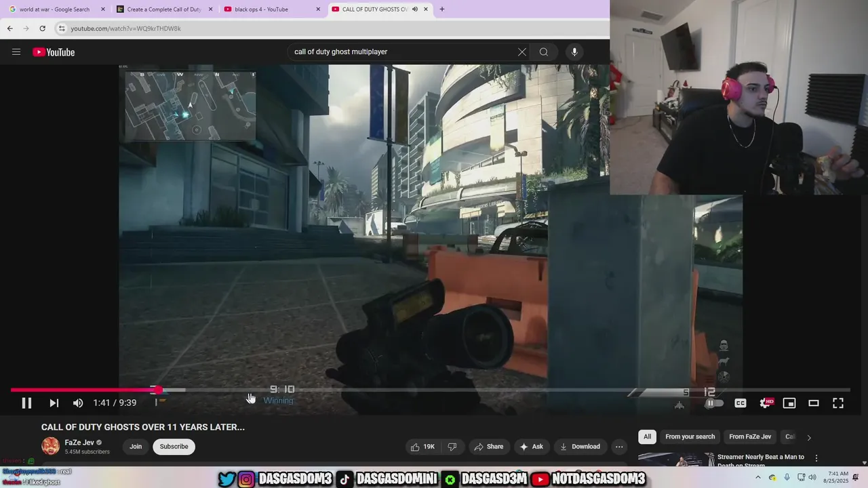Open options for Streamer Nearly Beat video

point(816,458)
